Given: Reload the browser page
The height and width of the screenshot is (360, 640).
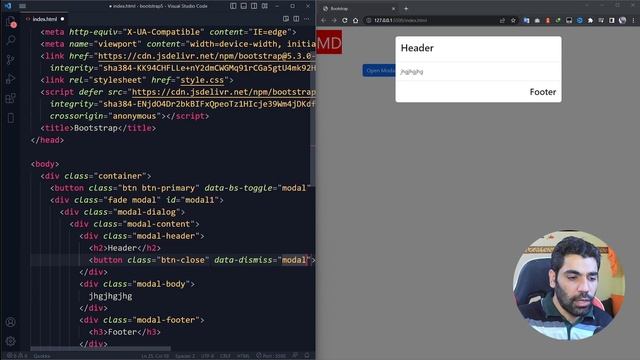Looking at the screenshot, I should (x=345, y=20).
